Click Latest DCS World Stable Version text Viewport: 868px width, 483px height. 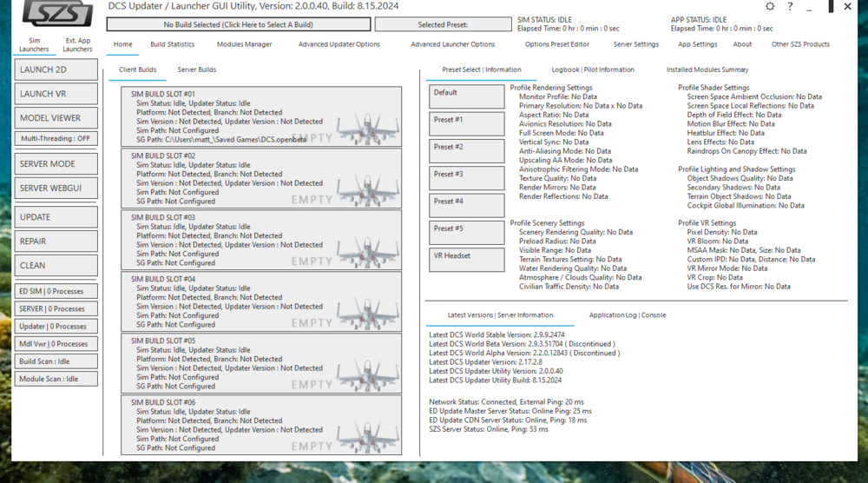click(x=496, y=335)
